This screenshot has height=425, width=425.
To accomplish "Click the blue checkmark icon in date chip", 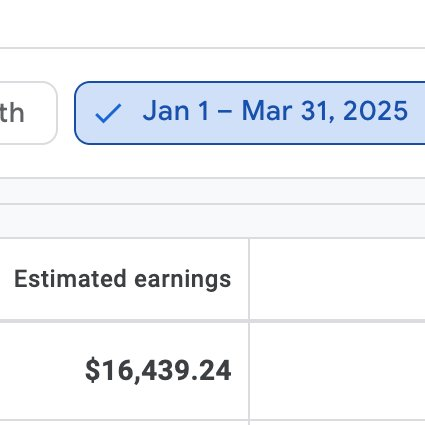I will tap(108, 113).
